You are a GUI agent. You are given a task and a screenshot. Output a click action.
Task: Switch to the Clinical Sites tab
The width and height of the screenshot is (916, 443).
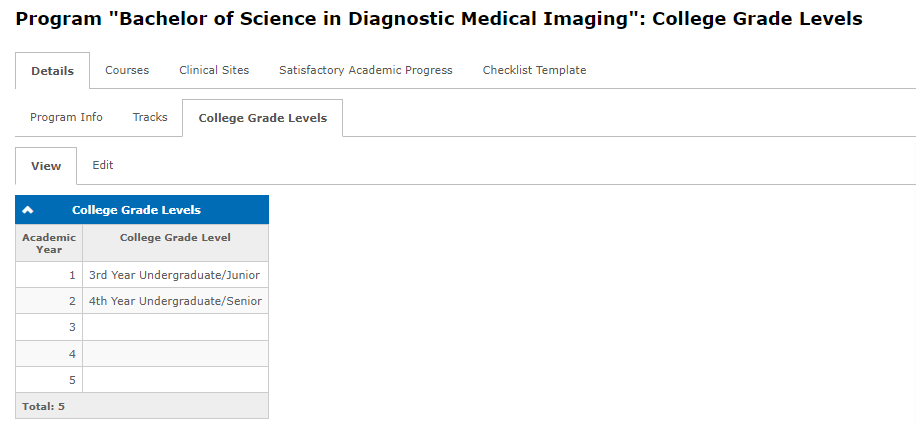(214, 70)
